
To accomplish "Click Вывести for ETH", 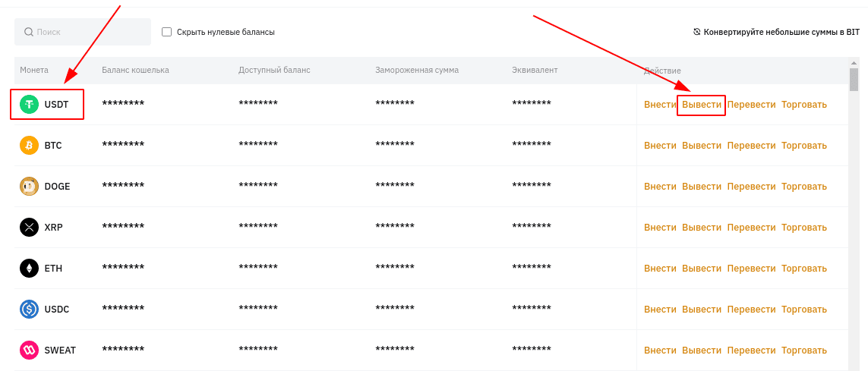I will (x=702, y=268).
